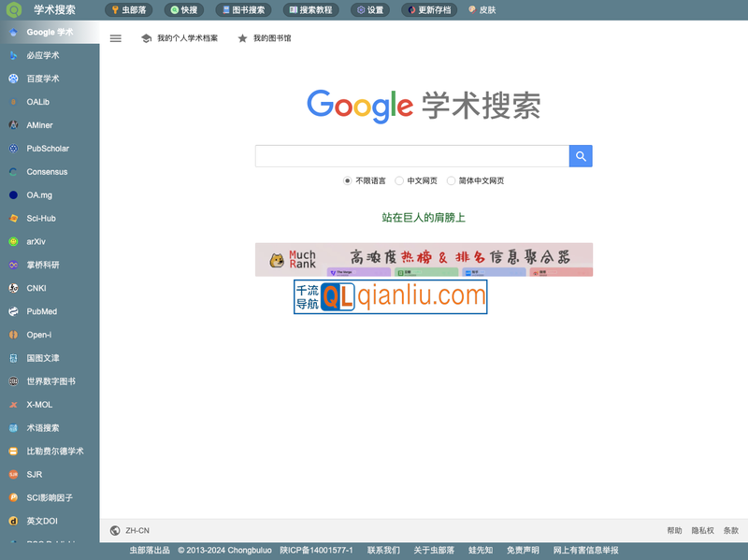View the 隐私权 privacy page
This screenshot has height=560, width=748.
pyautogui.click(x=700, y=530)
